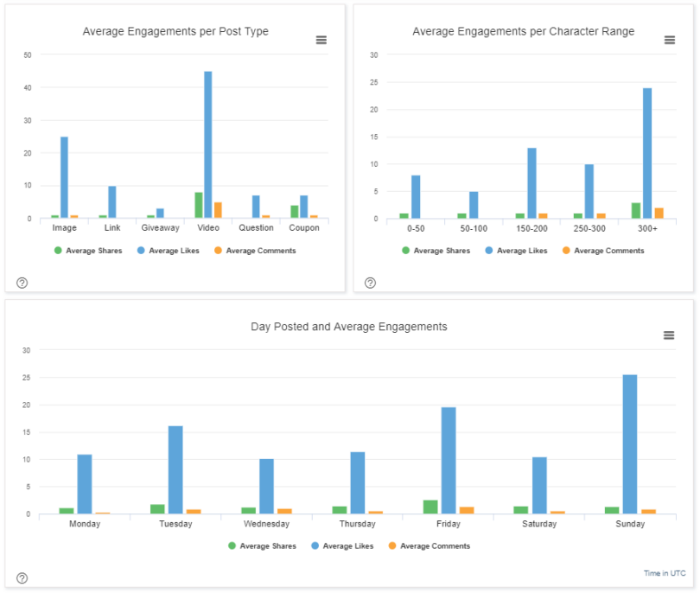Click the 300+ Average Likes bar
The image size is (700, 593).
646,153
